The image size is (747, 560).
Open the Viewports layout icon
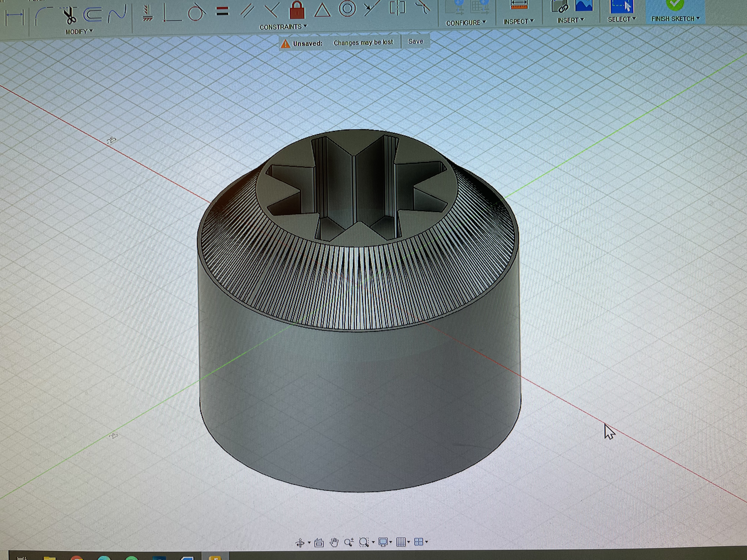tap(419, 542)
